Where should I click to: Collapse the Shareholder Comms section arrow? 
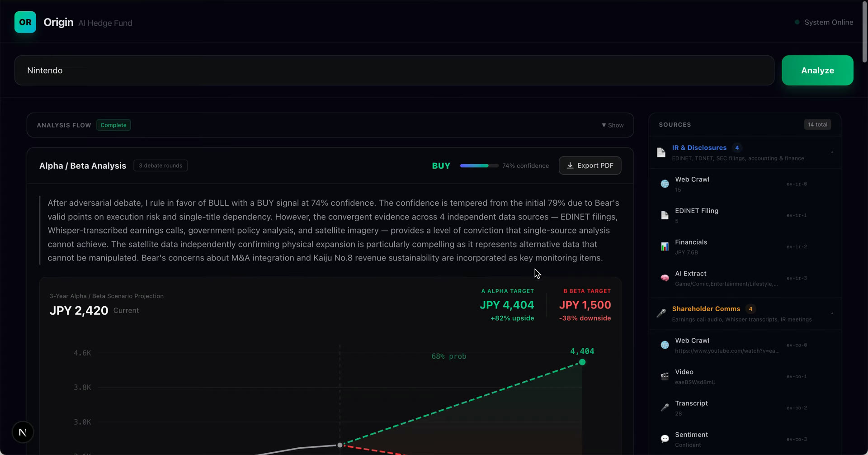pyautogui.click(x=832, y=313)
